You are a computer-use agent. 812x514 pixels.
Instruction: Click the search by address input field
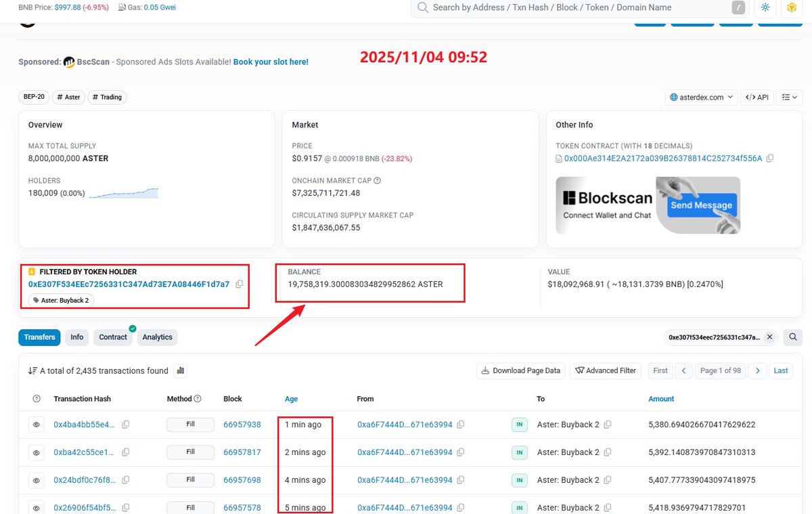pyautogui.click(x=580, y=7)
